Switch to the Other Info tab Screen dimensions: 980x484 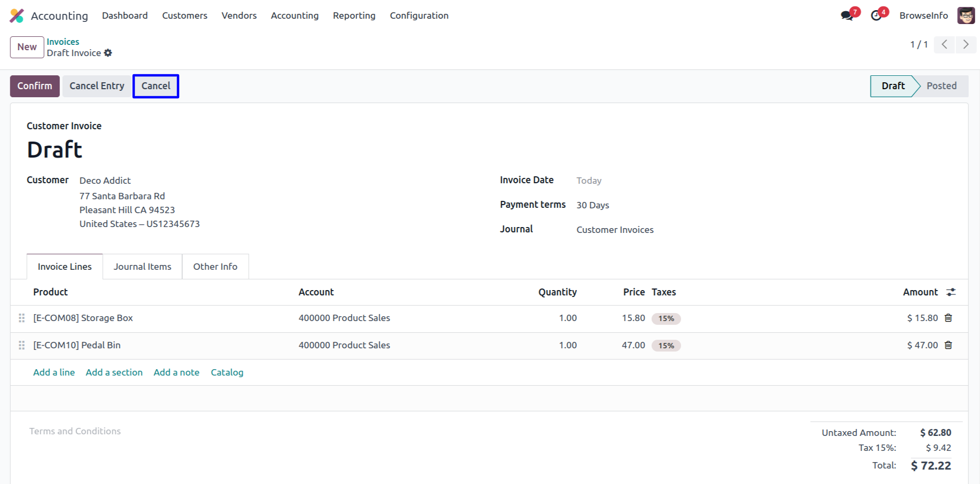click(215, 267)
